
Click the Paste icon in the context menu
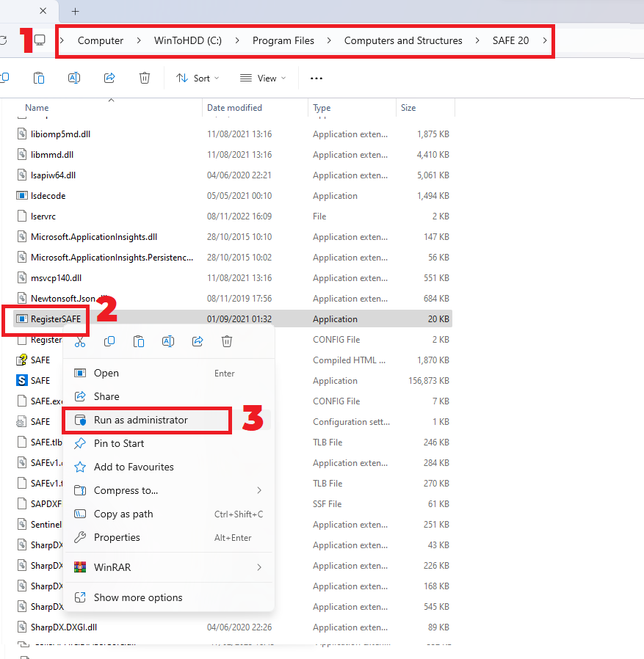click(x=138, y=341)
